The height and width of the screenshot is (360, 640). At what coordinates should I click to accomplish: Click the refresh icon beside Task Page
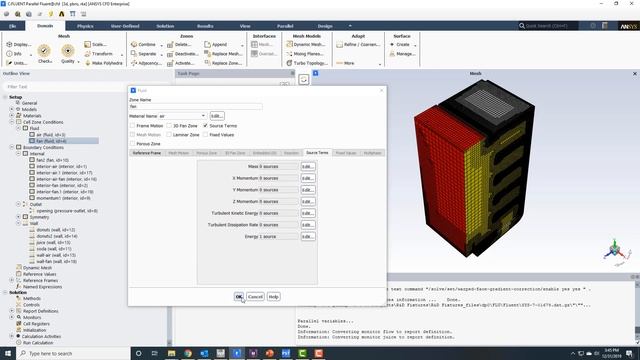click(304, 80)
